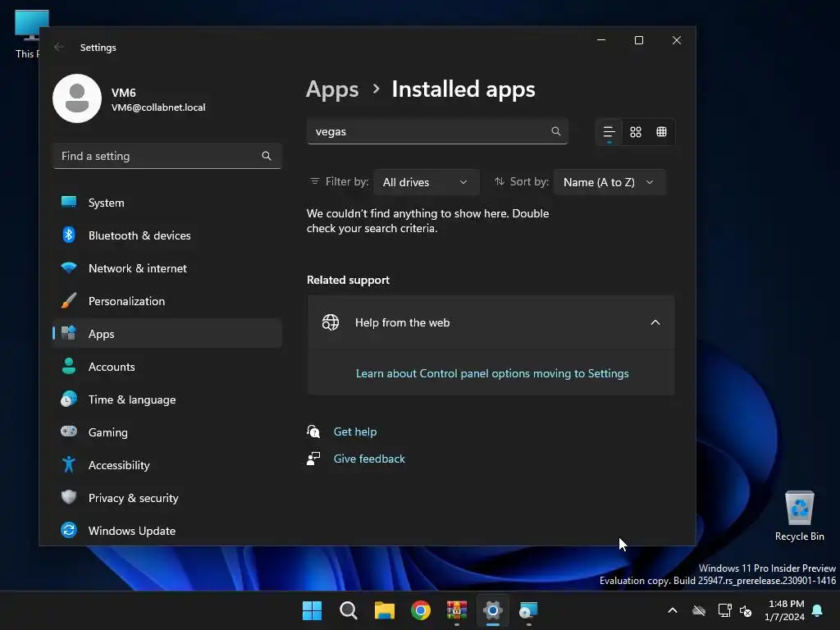Go to Apps in the breadcrumb
Image resolution: width=840 pixels, height=630 pixels.
[x=332, y=89]
